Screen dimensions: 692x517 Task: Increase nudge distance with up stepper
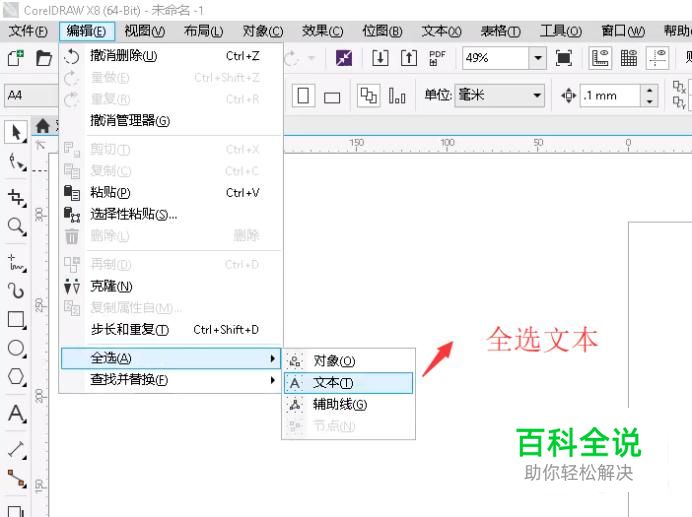point(649,91)
